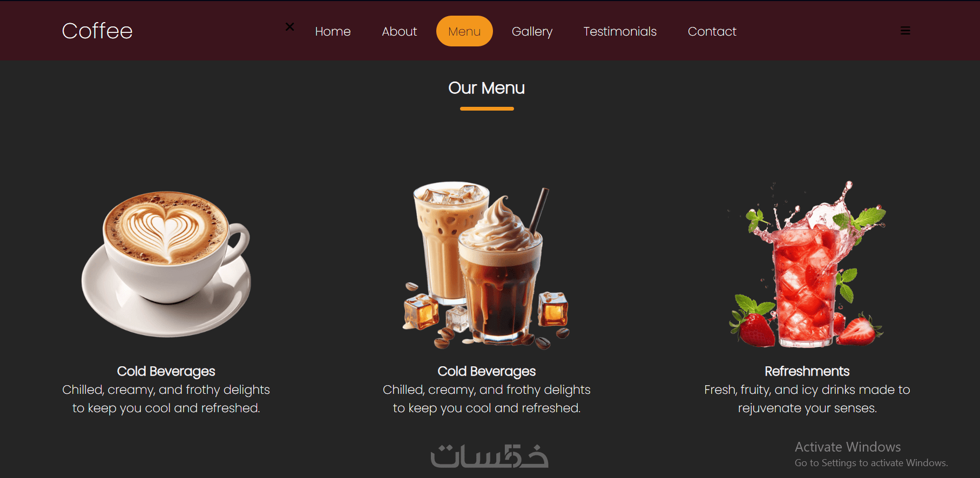Screen dimensions: 980x478
Task: Select the latte art cup image
Action: tap(166, 264)
